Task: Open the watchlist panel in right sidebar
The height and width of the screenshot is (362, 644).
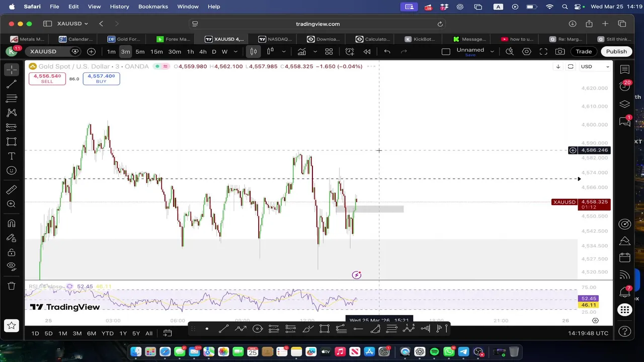Action: (x=624, y=69)
